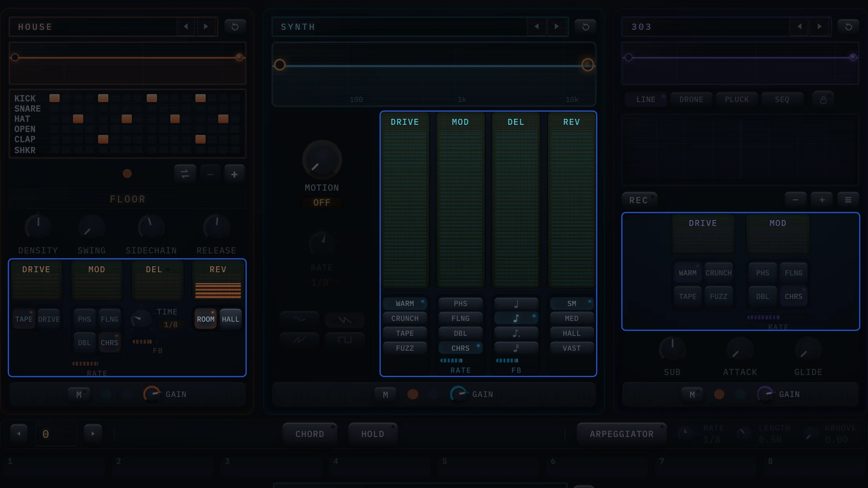Click the drum pattern swap arrows icon
This screenshot has width=868, height=488.
(185, 174)
